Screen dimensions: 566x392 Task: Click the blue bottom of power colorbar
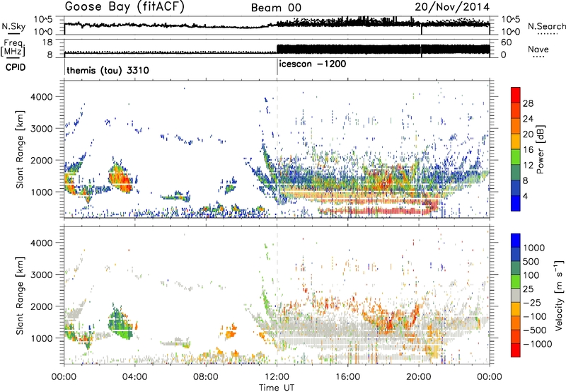point(516,204)
